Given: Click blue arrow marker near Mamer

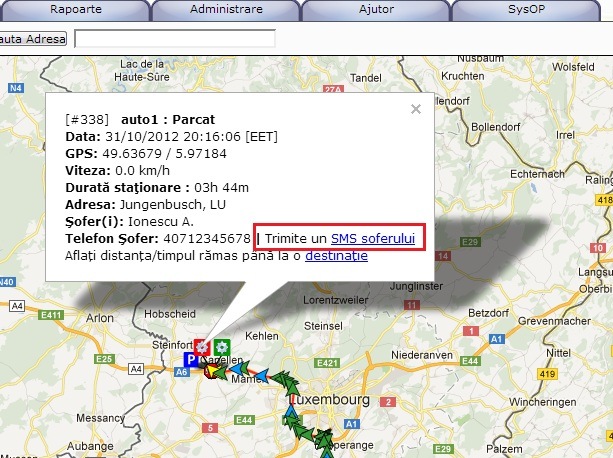Looking at the screenshot, I should [x=260, y=375].
